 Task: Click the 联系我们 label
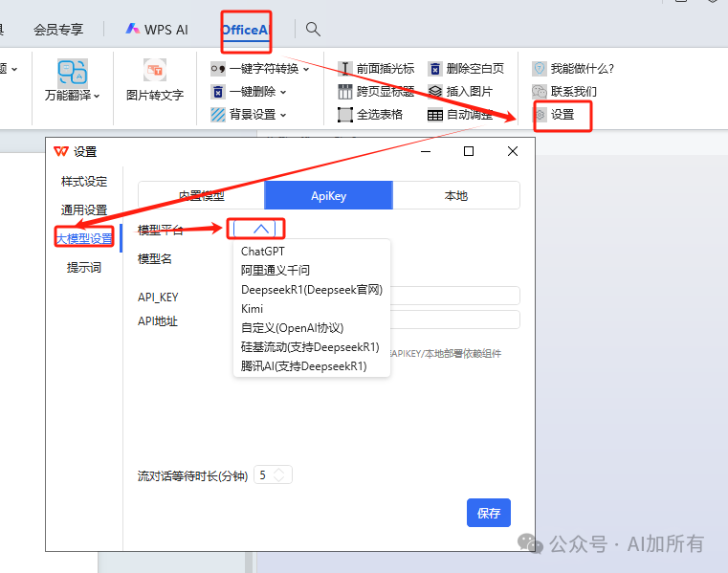point(573,92)
